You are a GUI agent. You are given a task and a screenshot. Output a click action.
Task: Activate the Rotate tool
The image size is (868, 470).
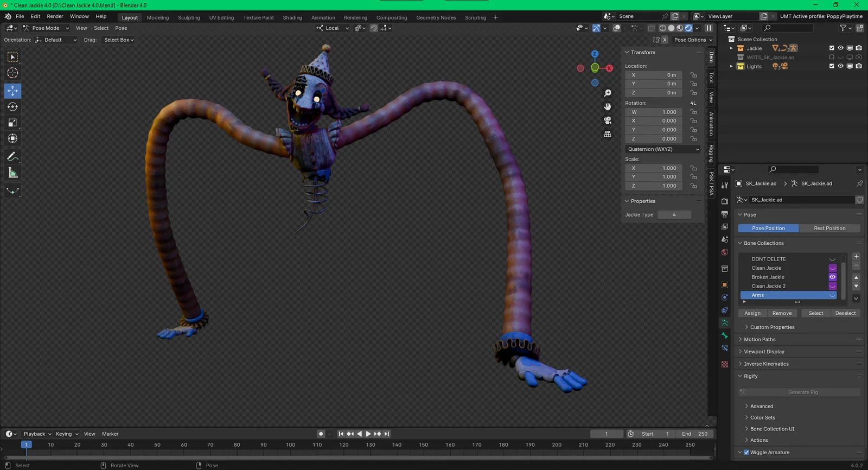coord(12,107)
